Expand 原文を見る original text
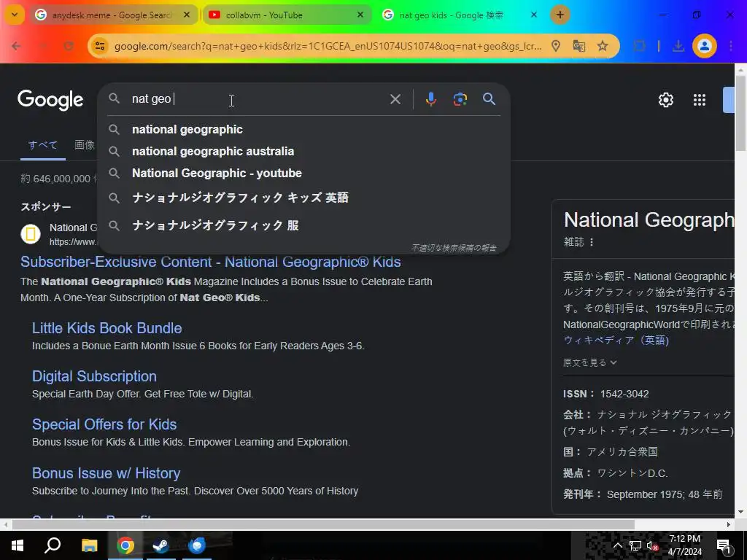The width and height of the screenshot is (747, 560). pos(589,362)
